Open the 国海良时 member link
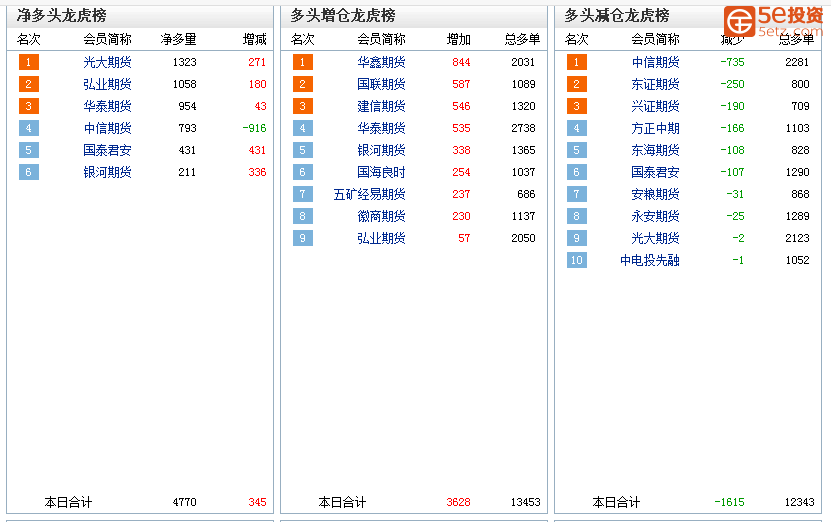The height and width of the screenshot is (522, 831). click(x=381, y=172)
